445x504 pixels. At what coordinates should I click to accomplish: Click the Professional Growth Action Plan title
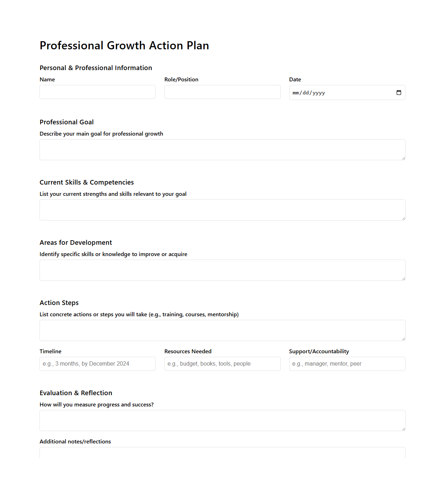point(124,45)
